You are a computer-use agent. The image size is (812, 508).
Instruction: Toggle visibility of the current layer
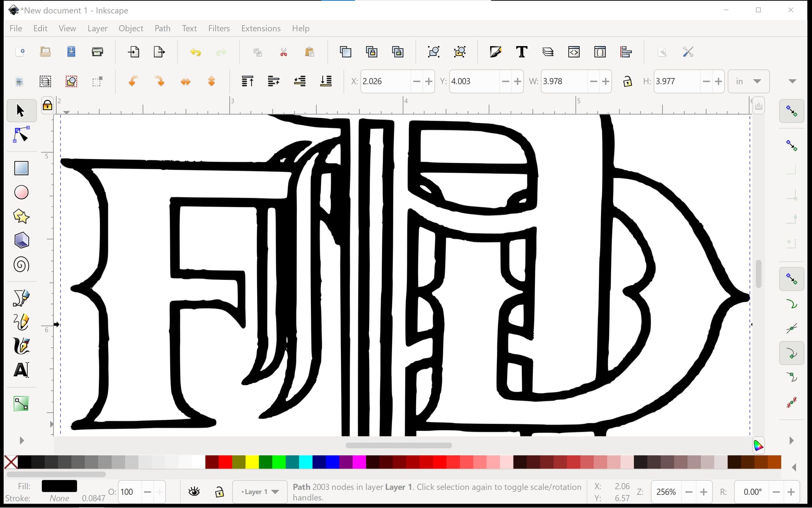pos(194,491)
